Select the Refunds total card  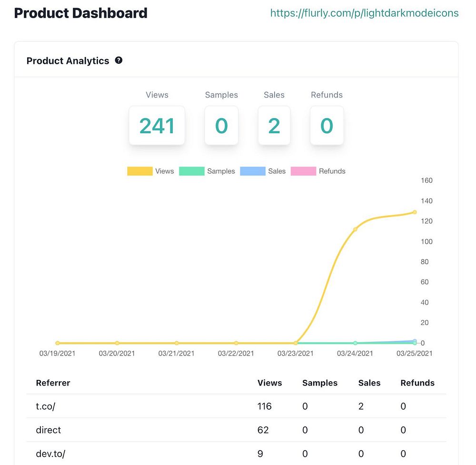coord(327,126)
